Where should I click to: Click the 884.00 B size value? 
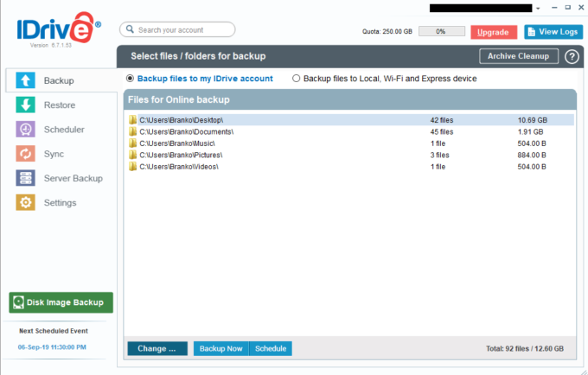tap(532, 155)
